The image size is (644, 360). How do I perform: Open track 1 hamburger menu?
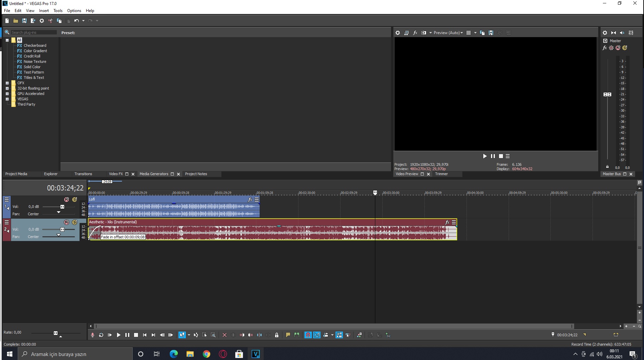pyautogui.click(x=7, y=200)
